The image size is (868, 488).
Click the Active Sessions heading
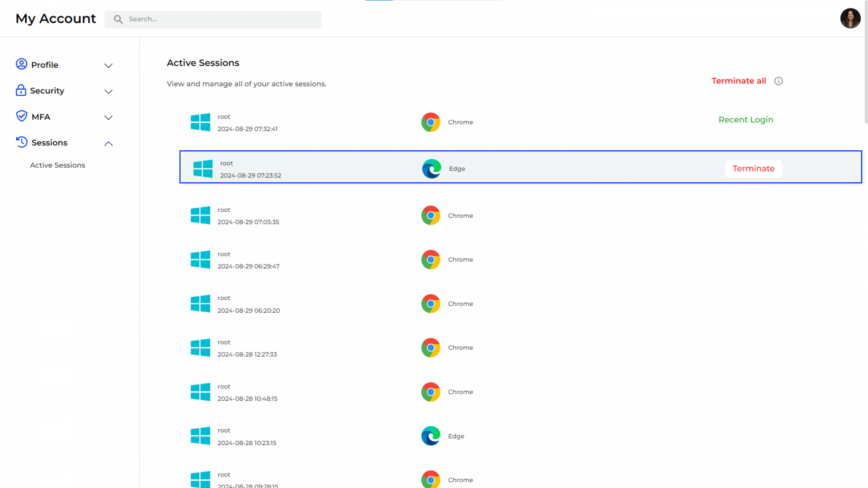pyautogui.click(x=203, y=63)
